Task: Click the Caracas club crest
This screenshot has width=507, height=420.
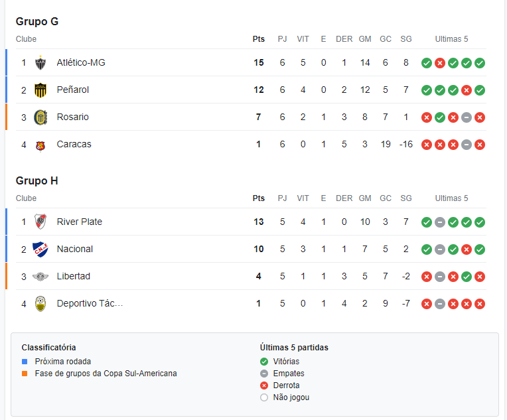Action: (x=40, y=146)
